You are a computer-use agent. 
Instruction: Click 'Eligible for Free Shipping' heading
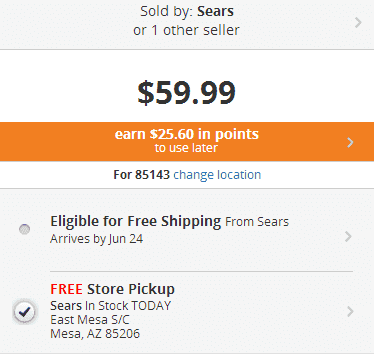(135, 221)
